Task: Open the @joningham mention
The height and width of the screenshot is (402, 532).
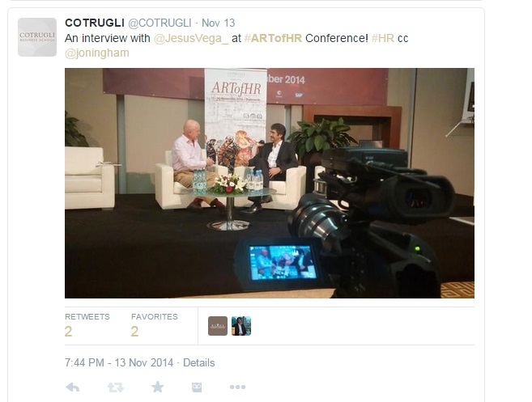Action: [x=97, y=53]
